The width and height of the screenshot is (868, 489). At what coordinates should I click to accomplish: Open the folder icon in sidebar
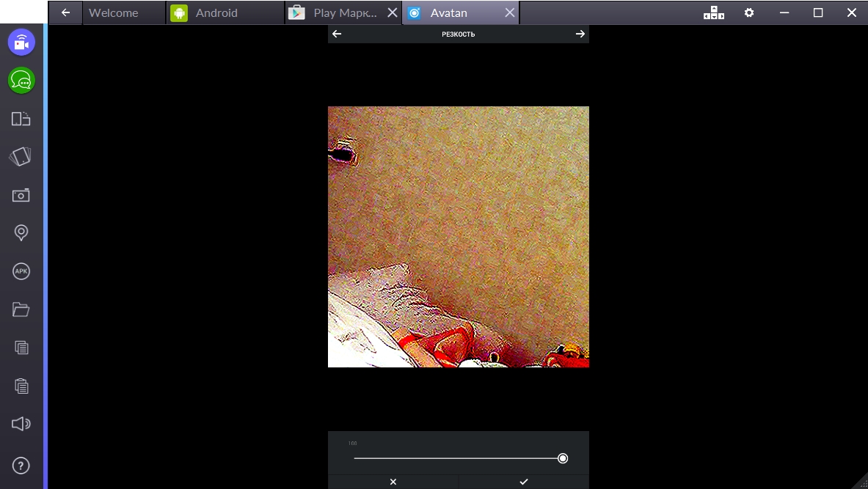(21, 309)
